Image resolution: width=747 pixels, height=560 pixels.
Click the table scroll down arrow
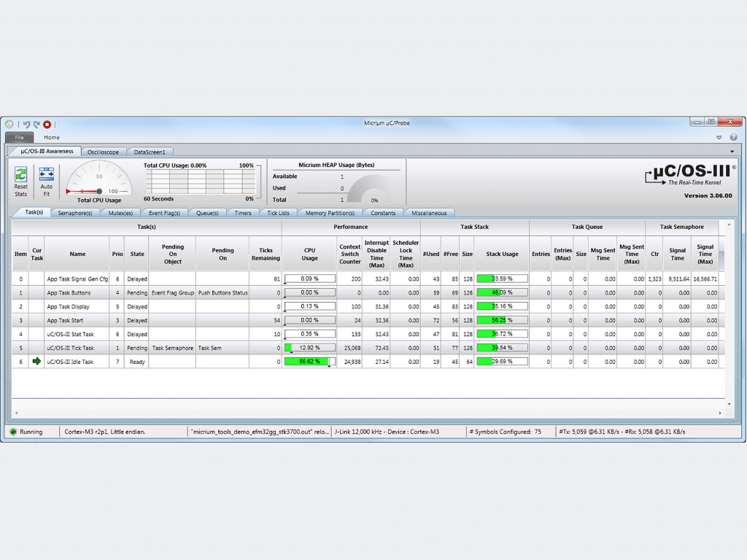729,404
